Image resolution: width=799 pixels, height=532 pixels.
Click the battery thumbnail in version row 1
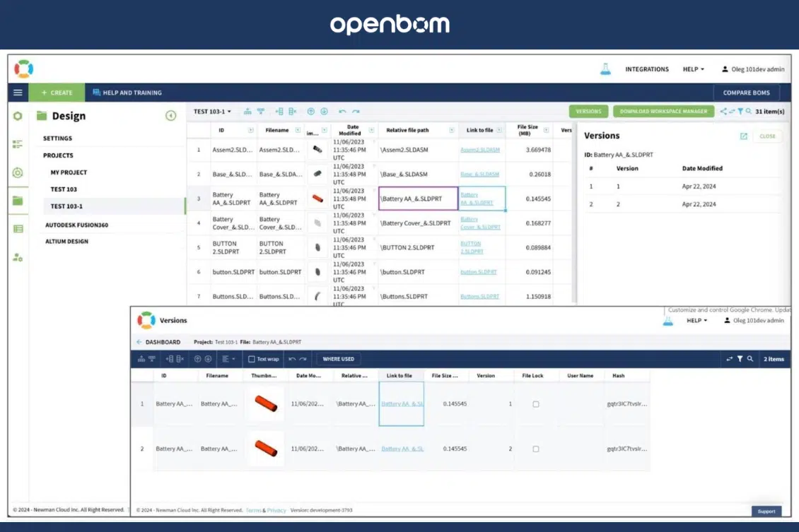pos(266,403)
